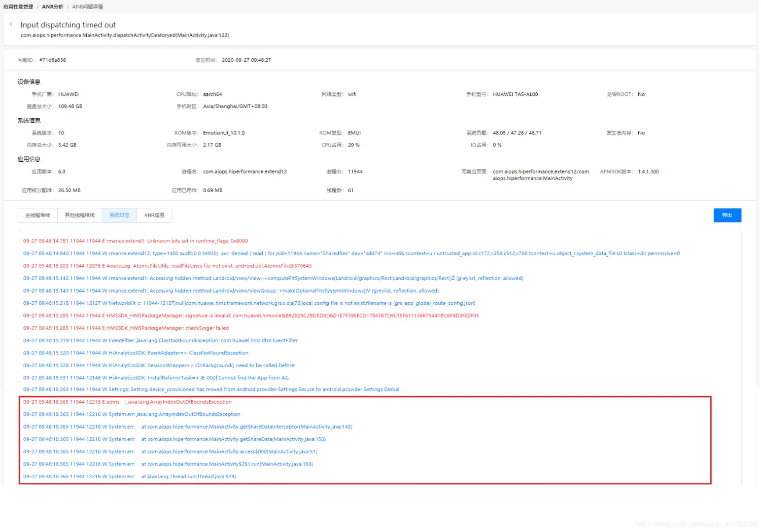Image resolution: width=761 pixels, height=532 pixels.
Task: Select CPU architecture value aarch64
Action: point(213,94)
